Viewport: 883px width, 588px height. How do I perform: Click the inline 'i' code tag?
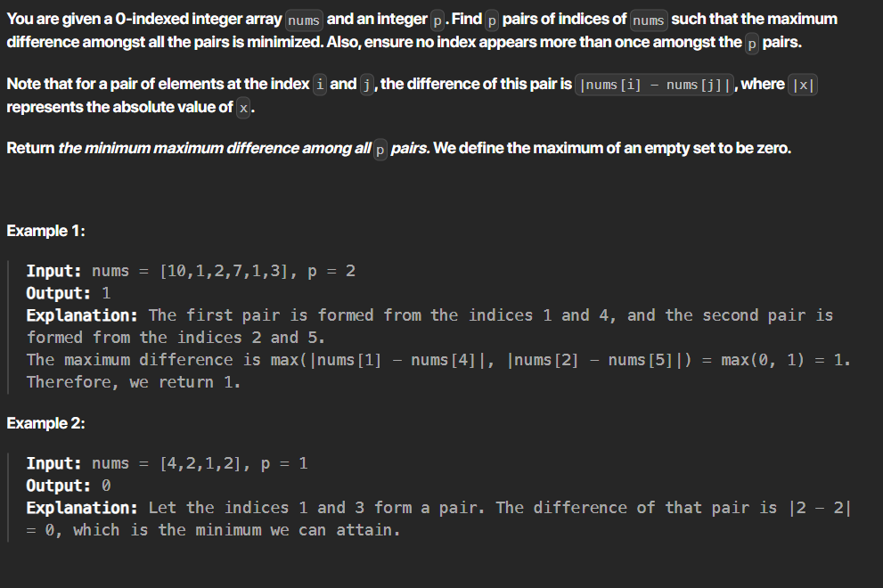point(320,85)
